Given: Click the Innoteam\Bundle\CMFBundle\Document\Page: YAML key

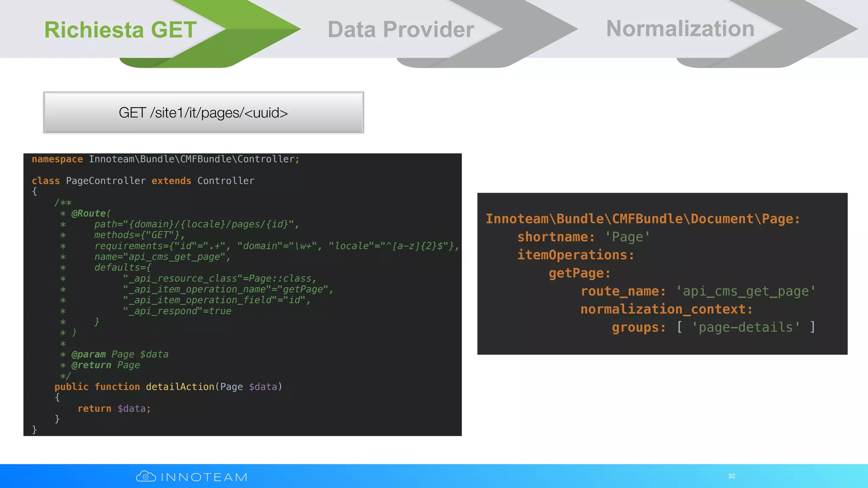Looking at the screenshot, I should coord(643,219).
